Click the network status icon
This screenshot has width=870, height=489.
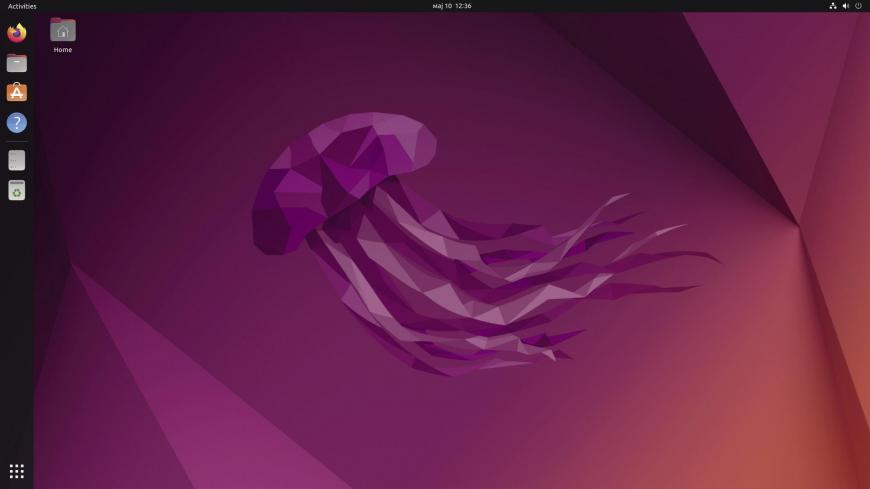[x=833, y=6]
